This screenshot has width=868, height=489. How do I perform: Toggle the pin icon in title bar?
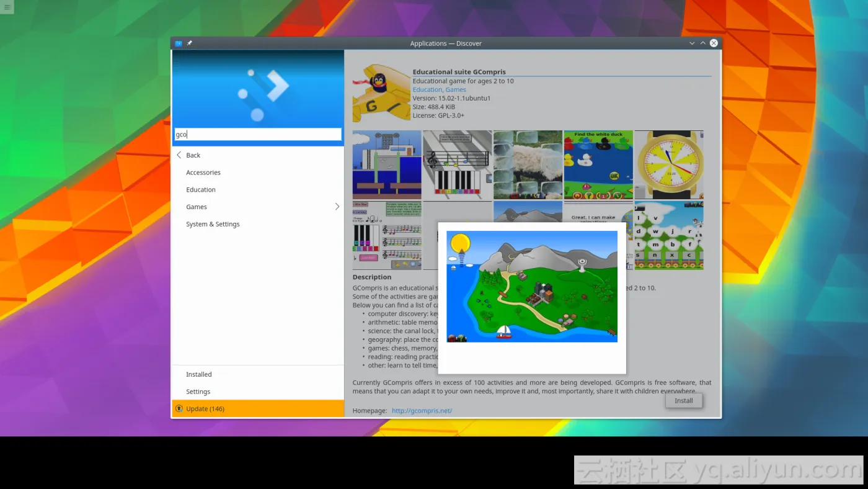190,43
